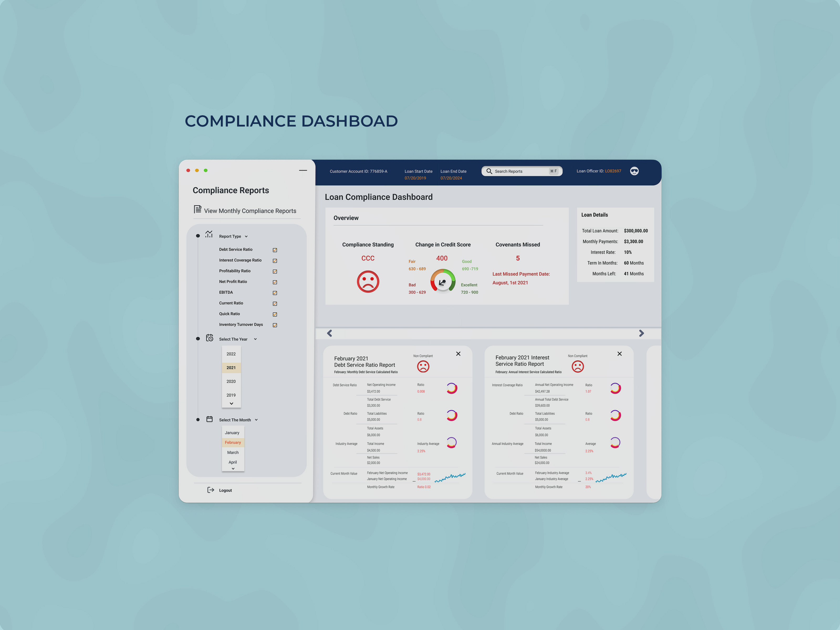The height and width of the screenshot is (630, 840).
Task: Click Interest Service report growth sparkline
Action: coord(611,477)
